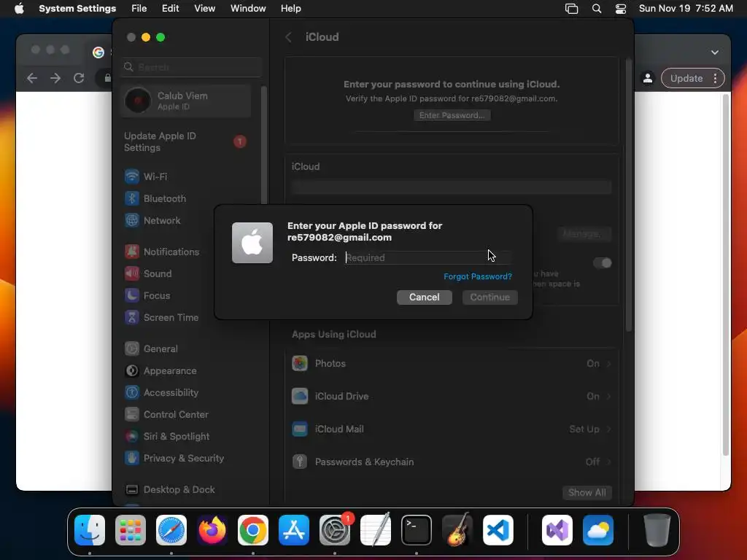Open the cloud weather app in Dock
The width and height of the screenshot is (747, 560).
(598, 530)
